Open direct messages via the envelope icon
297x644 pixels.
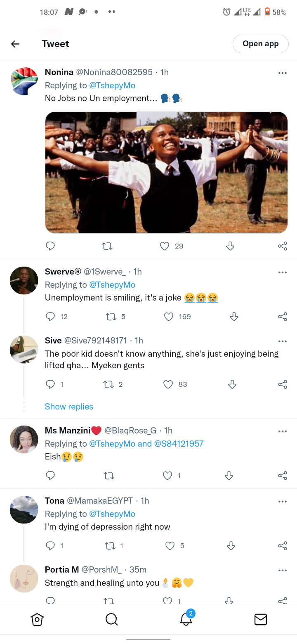[x=260, y=619]
